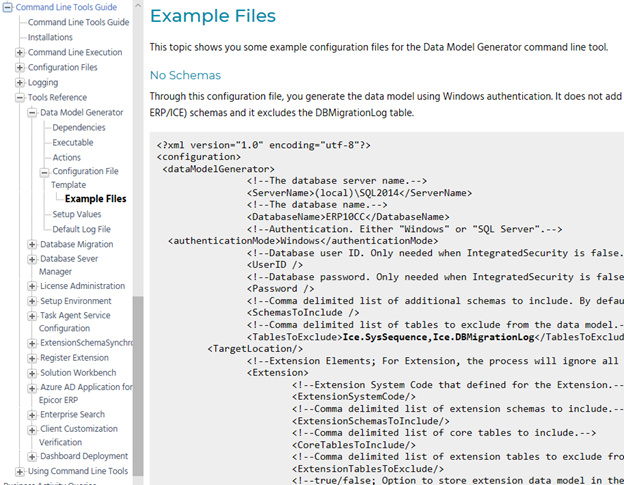
Task: Expand the Setup Environment node
Action: (x=32, y=301)
